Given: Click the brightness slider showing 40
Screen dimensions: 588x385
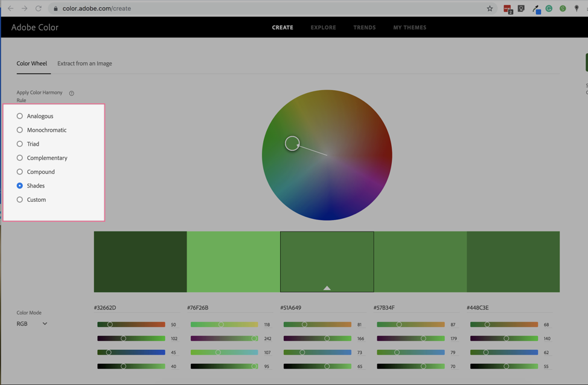Looking at the screenshot, I should point(131,366).
